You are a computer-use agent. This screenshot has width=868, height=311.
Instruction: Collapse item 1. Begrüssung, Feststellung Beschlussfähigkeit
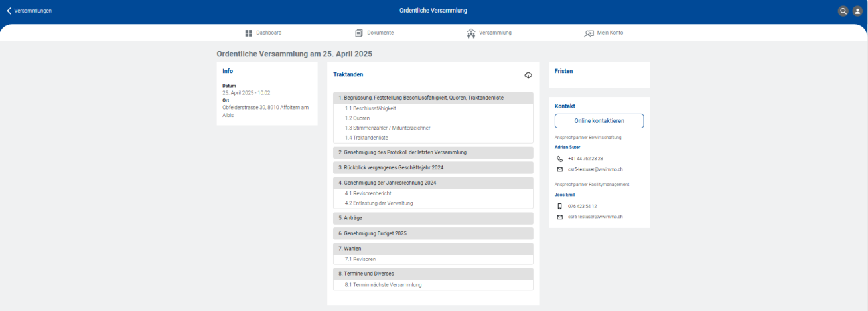(x=433, y=98)
